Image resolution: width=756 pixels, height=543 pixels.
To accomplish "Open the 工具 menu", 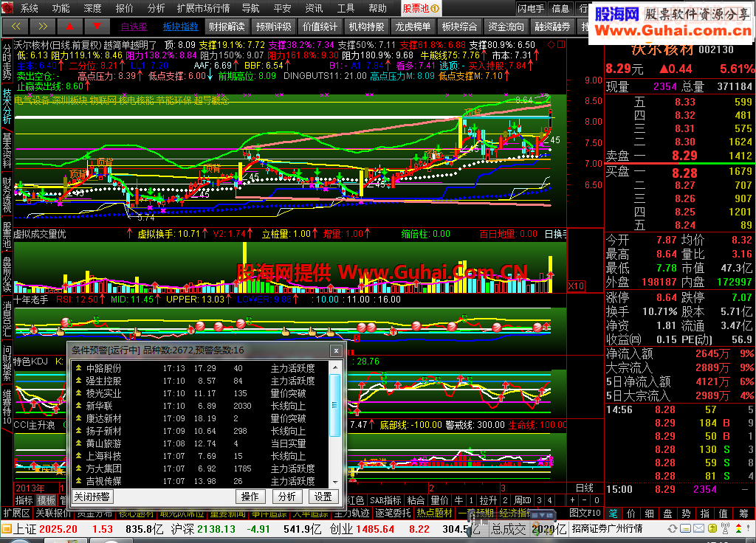I will [346, 8].
